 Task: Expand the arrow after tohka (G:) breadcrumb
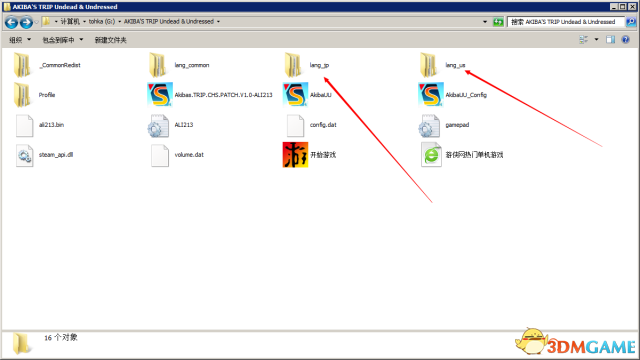tap(120, 21)
